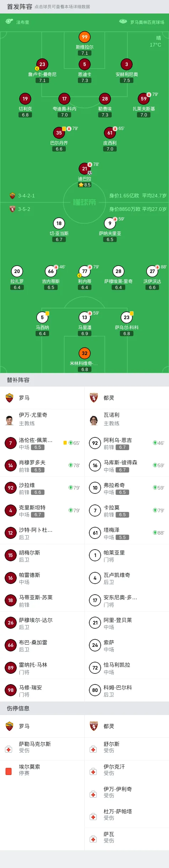Select player 35 巴尔丹齐 with yellow card
Screen dimensions: 169x868
59,133
